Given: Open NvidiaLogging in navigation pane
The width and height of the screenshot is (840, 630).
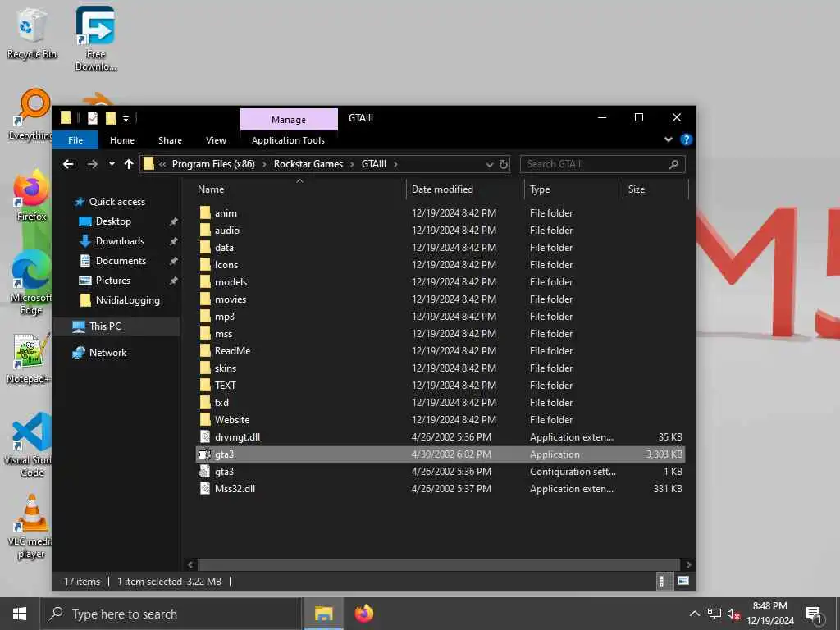Looking at the screenshot, I should pos(127,300).
